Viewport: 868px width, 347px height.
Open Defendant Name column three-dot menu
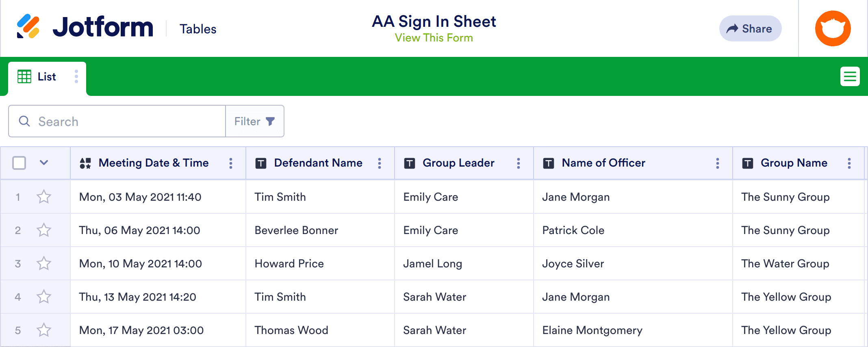380,163
